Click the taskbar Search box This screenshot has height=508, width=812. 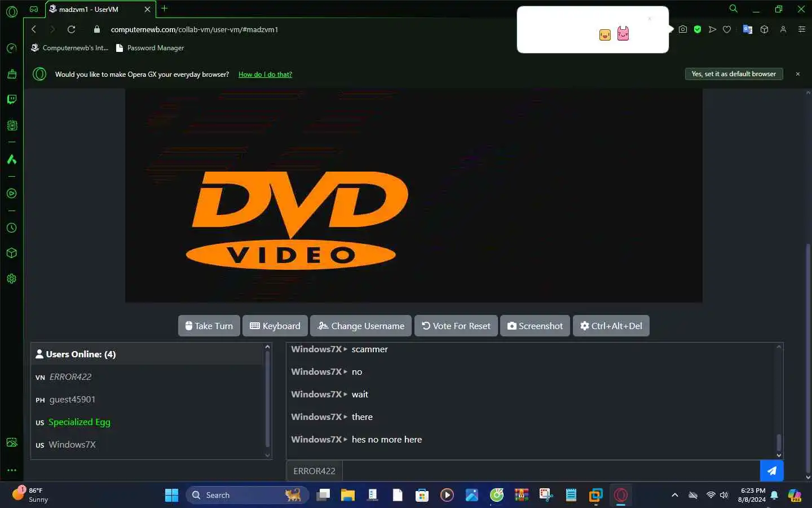tap(247, 495)
